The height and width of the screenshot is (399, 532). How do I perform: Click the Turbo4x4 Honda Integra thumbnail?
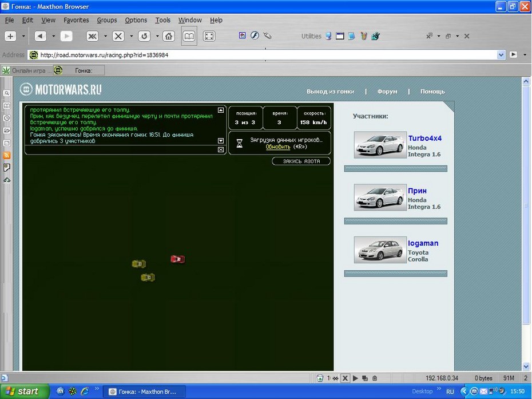coord(380,145)
